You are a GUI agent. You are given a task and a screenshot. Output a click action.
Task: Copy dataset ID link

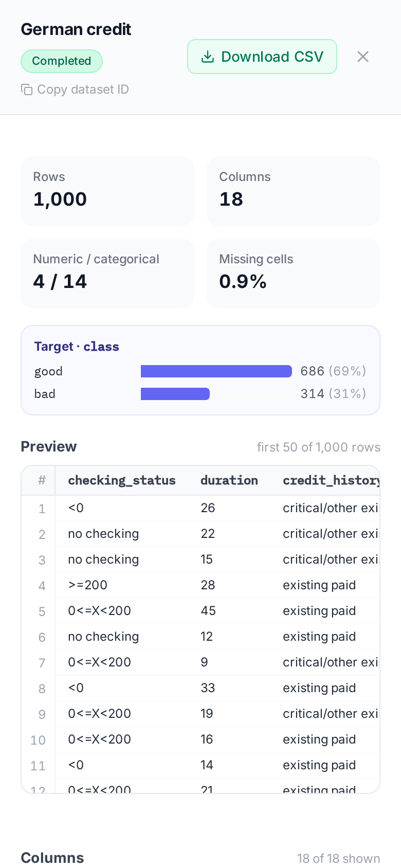[75, 89]
